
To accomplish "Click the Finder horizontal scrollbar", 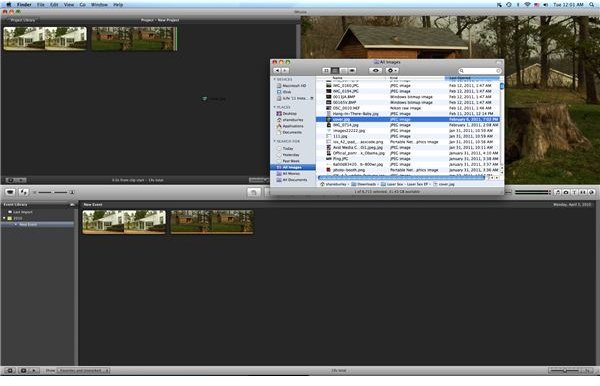I will click(x=401, y=178).
